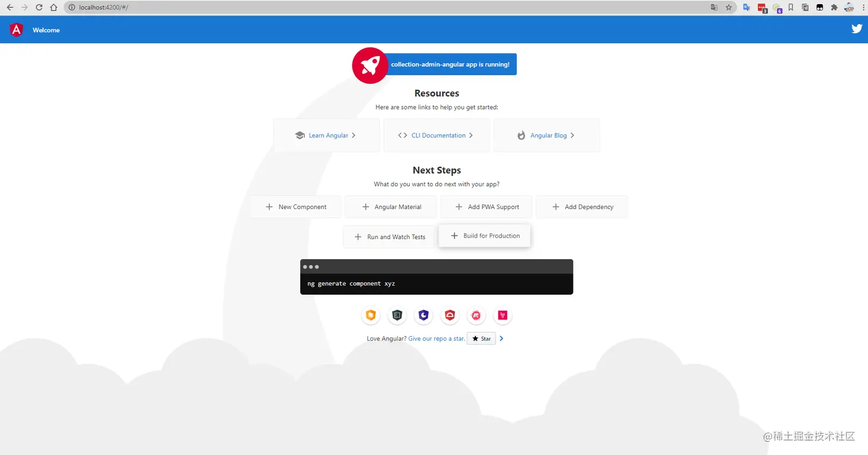The image size is (868, 455).
Task: Click the browser forward arrow
Action: coord(24,7)
